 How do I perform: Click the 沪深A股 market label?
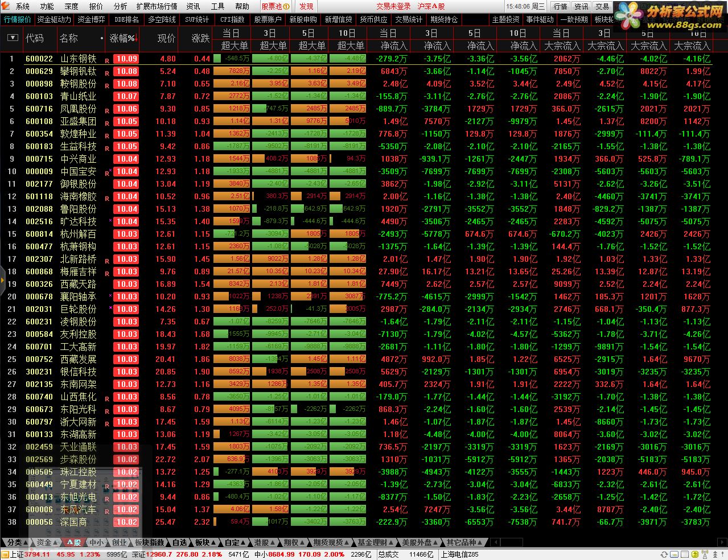point(431,7)
